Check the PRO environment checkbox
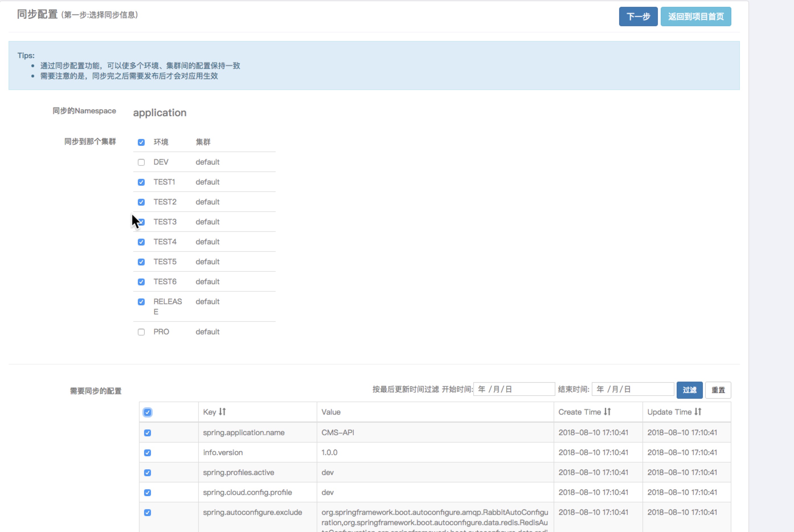Image resolution: width=794 pixels, height=532 pixels. click(141, 332)
